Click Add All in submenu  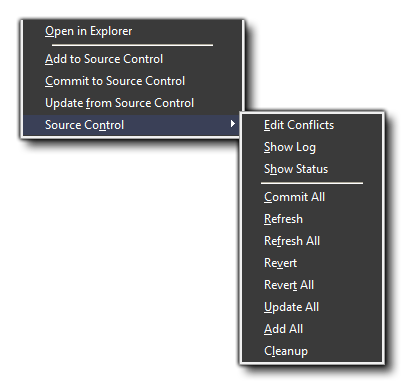point(312,329)
